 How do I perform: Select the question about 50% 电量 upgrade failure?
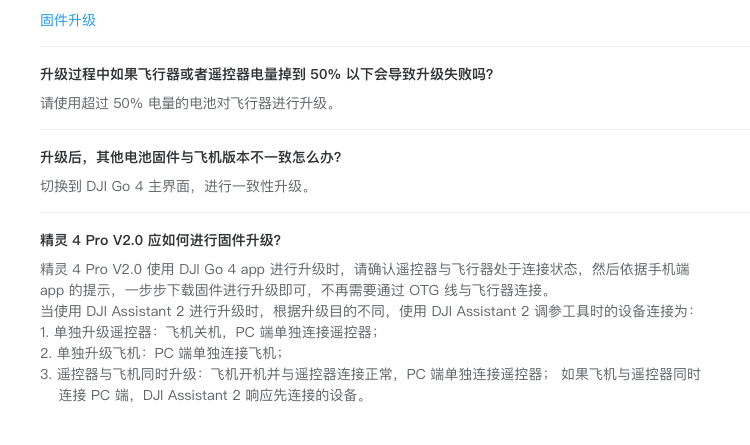[266, 74]
